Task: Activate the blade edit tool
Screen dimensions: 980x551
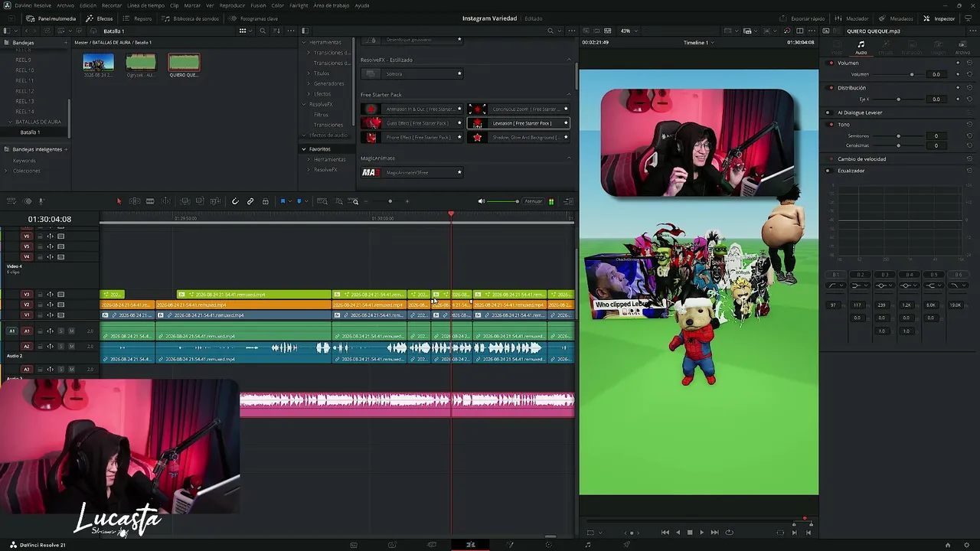Action: (x=150, y=201)
